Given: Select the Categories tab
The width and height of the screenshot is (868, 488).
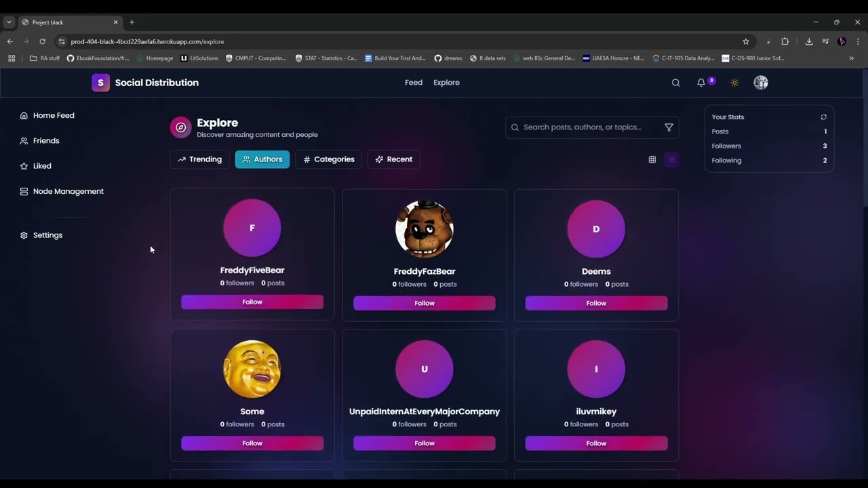Looking at the screenshot, I should 328,159.
